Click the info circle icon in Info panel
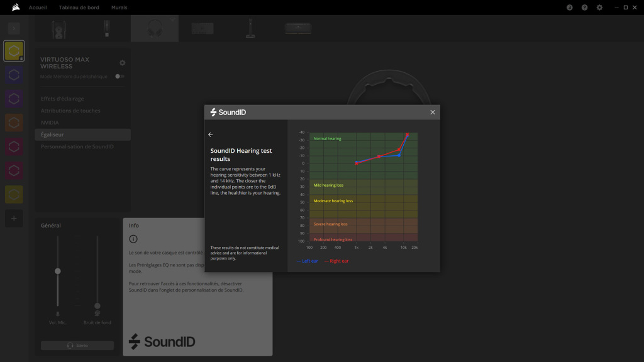 [133, 239]
